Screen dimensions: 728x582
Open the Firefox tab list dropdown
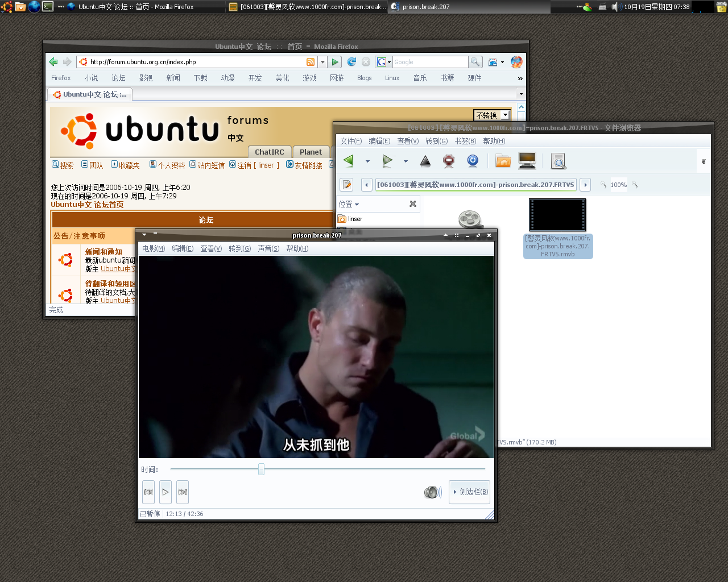(520, 94)
